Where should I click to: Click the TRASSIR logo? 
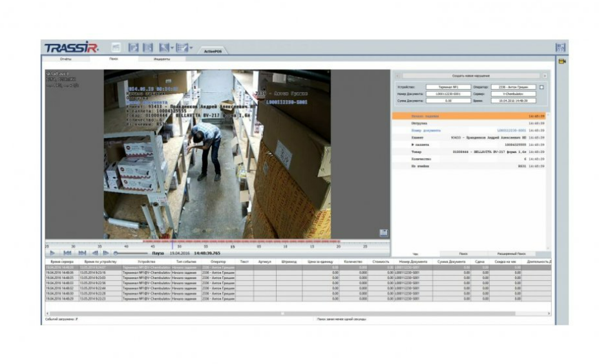(72, 47)
